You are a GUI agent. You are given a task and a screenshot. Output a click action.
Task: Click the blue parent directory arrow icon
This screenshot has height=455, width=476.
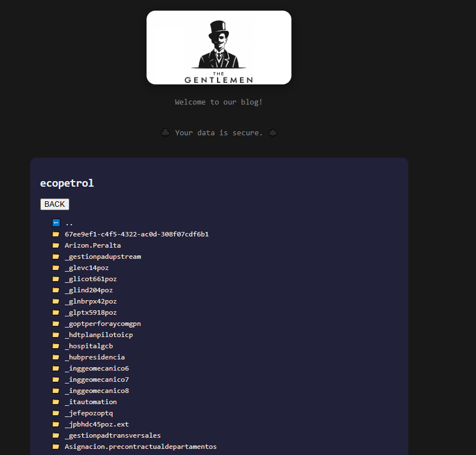[56, 223]
